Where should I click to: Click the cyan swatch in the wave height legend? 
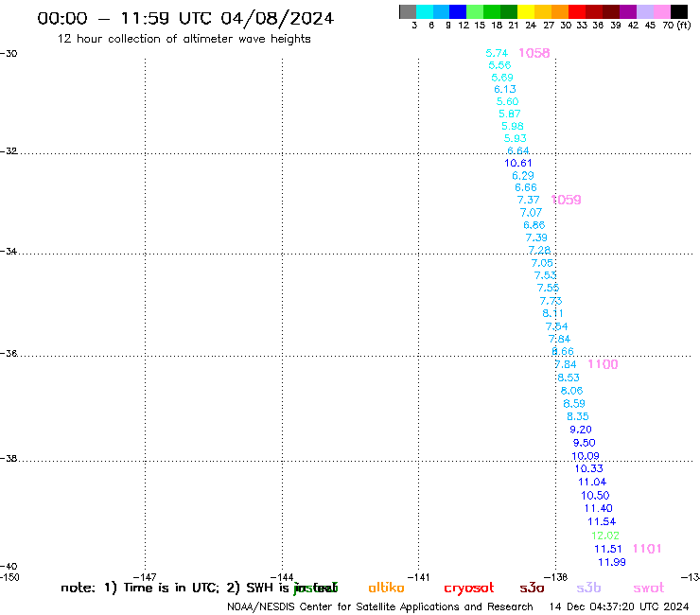[425, 11]
